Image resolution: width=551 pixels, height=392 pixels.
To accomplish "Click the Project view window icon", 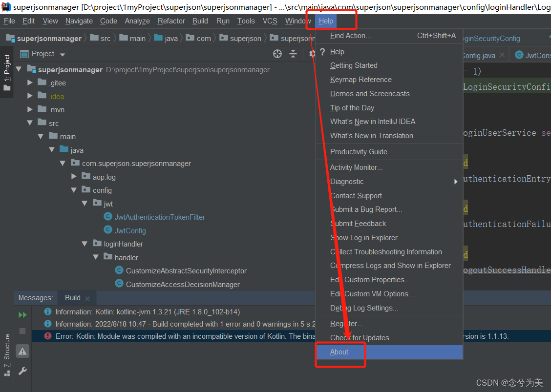I will (24, 54).
